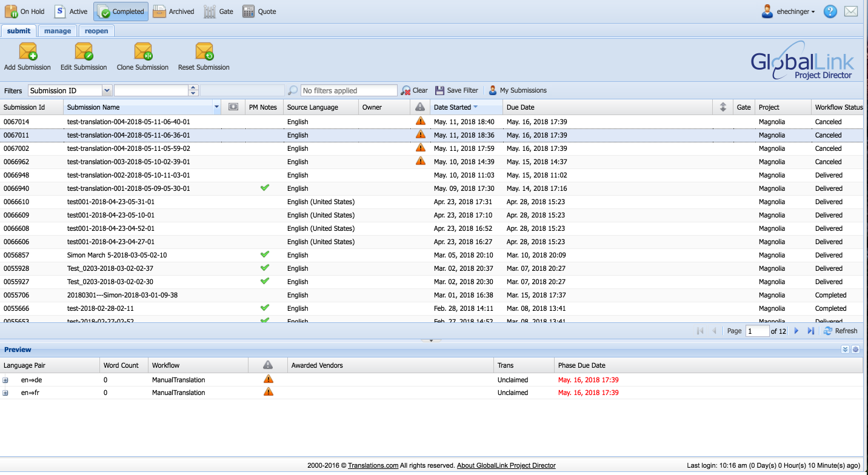Open the help question mark icon
Image resolution: width=868 pixels, height=475 pixels.
(x=830, y=12)
